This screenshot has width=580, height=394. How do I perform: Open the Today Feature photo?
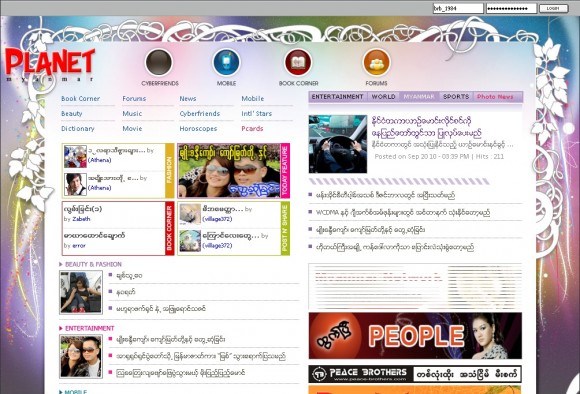point(229,171)
